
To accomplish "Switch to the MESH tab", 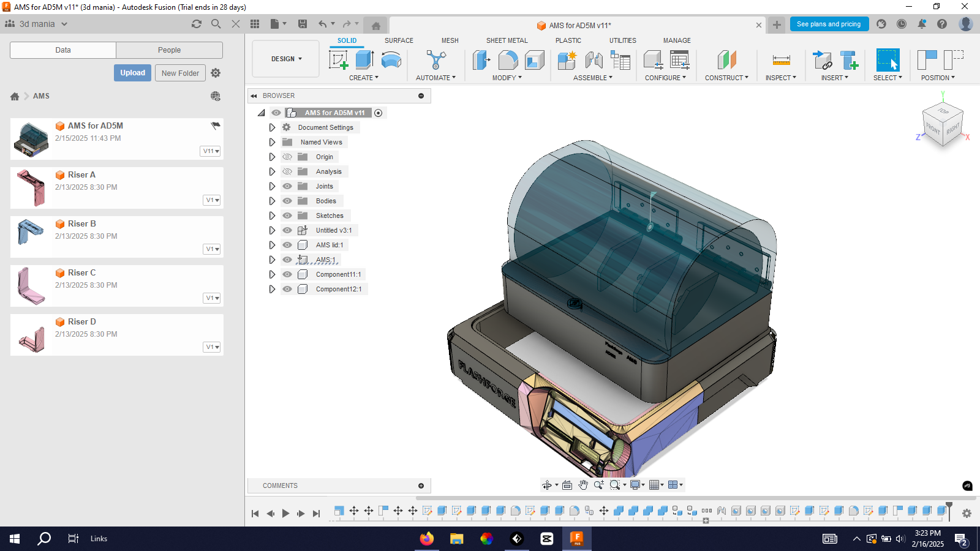I will coord(450,40).
